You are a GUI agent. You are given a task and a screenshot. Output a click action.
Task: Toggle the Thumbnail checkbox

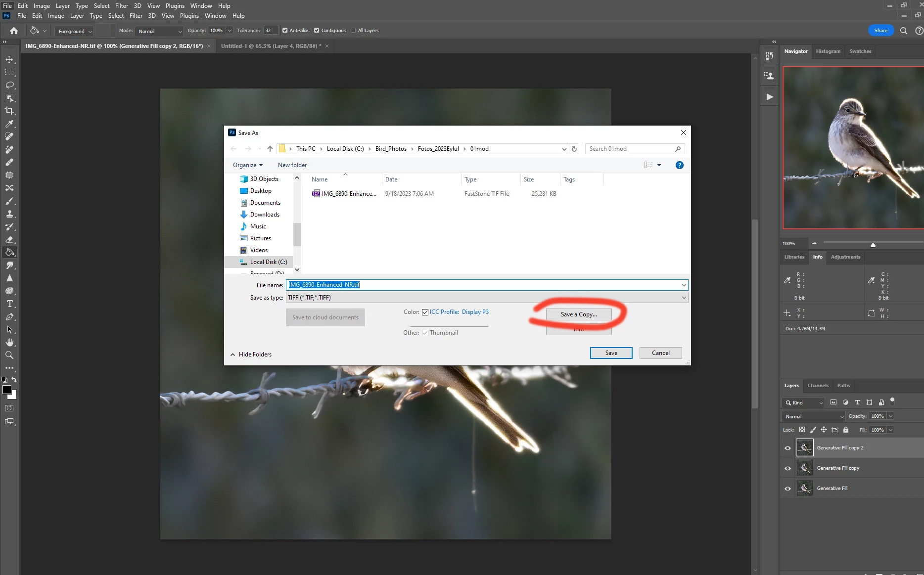point(425,333)
